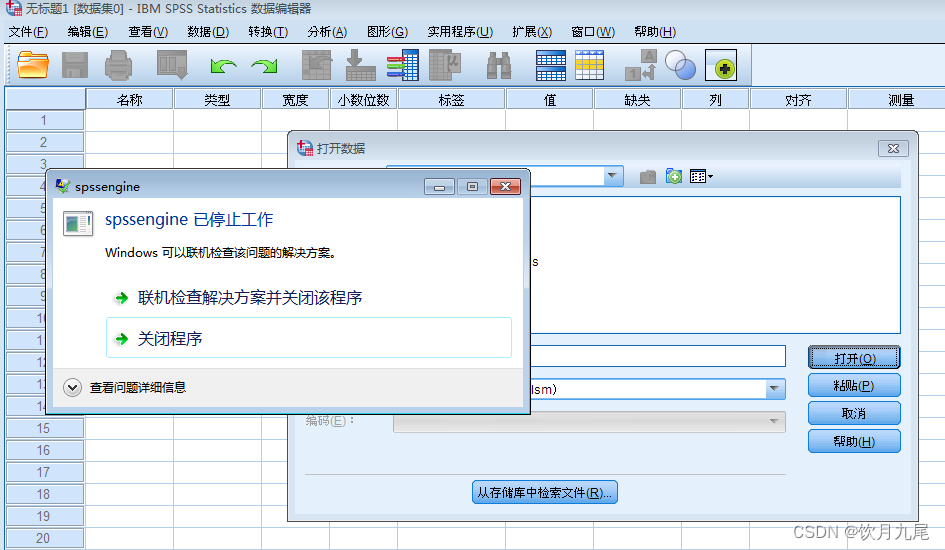
Task: Expand 查看问题详细信息 details chevron
Action: coord(72,387)
